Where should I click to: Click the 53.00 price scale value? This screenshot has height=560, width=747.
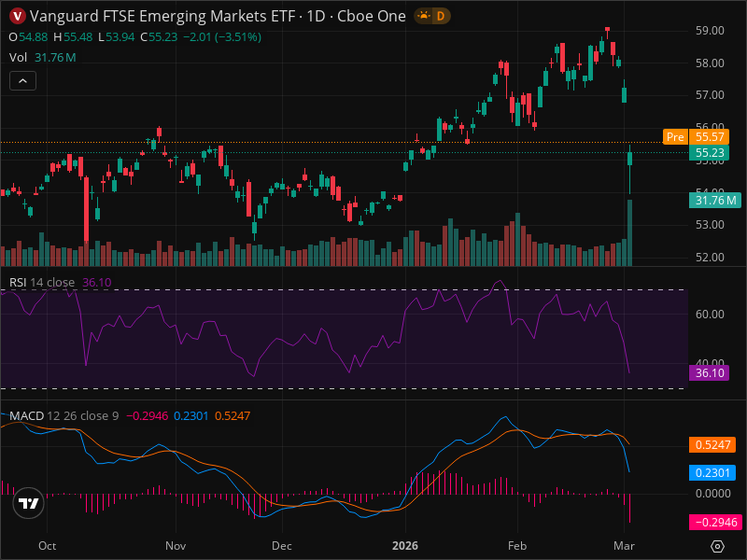point(710,225)
